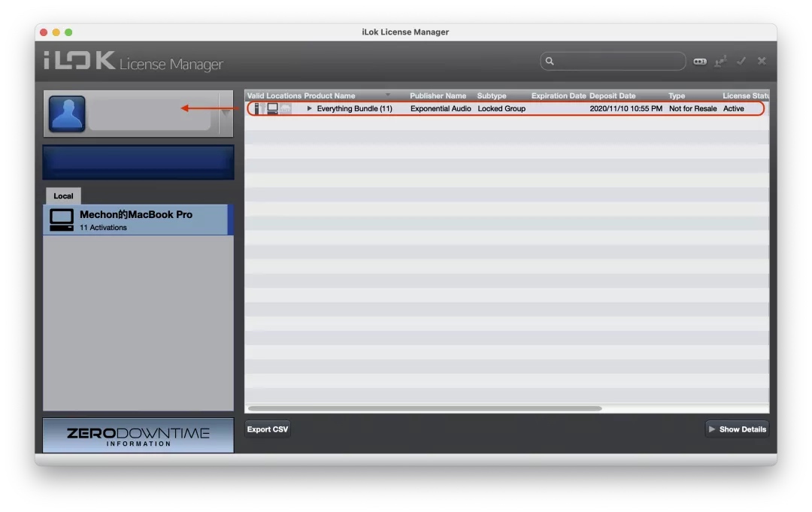Click the green maximize window button
This screenshot has height=512, width=812.
[x=68, y=32]
